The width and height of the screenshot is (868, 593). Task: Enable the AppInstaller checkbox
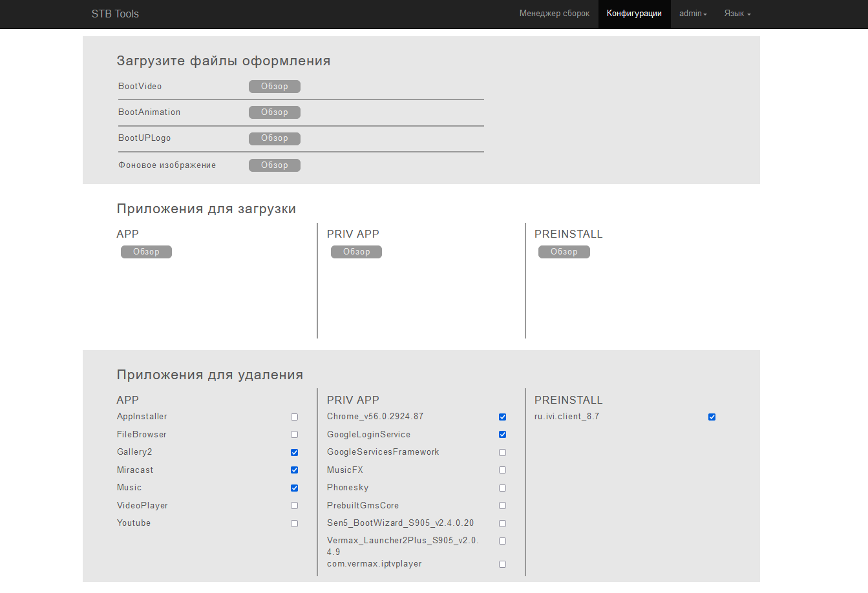(294, 417)
